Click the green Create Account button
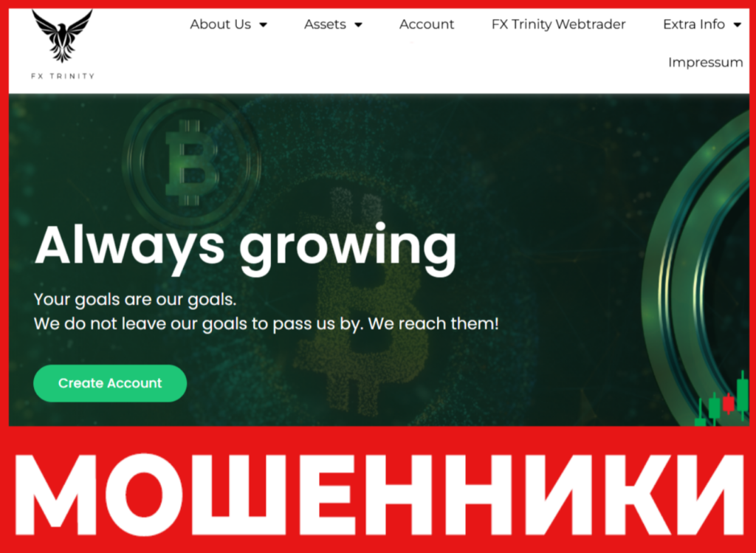Viewport: 756px width, 553px height. 110,383
